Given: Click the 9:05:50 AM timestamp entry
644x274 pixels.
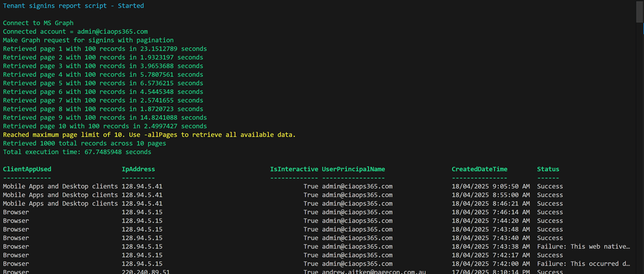Looking at the screenshot, I should pyautogui.click(x=491, y=186).
